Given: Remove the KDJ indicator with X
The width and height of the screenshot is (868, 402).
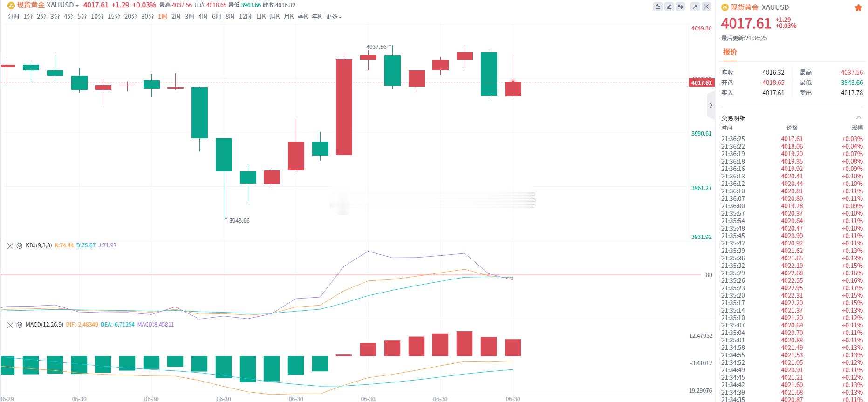Looking at the screenshot, I should point(10,245).
